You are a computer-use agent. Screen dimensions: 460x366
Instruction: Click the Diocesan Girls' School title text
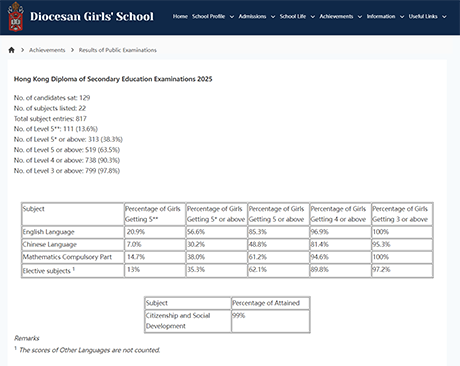[x=92, y=16]
